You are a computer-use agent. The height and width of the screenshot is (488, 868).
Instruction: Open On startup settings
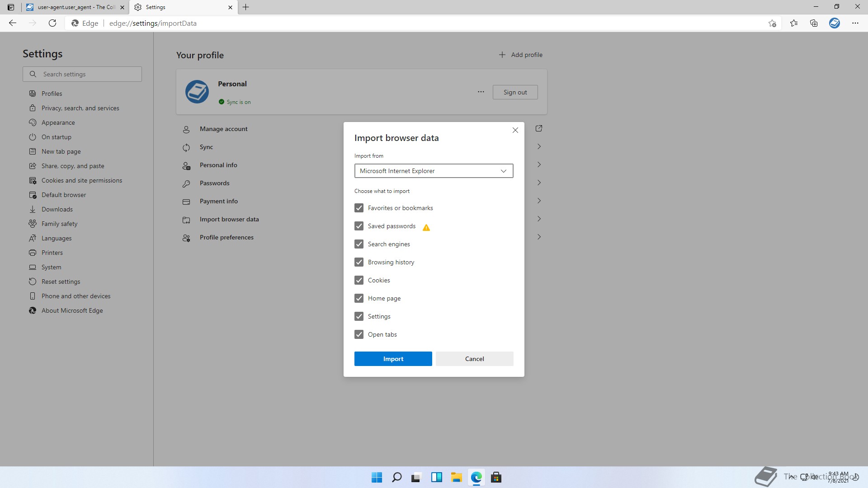[56, 137]
